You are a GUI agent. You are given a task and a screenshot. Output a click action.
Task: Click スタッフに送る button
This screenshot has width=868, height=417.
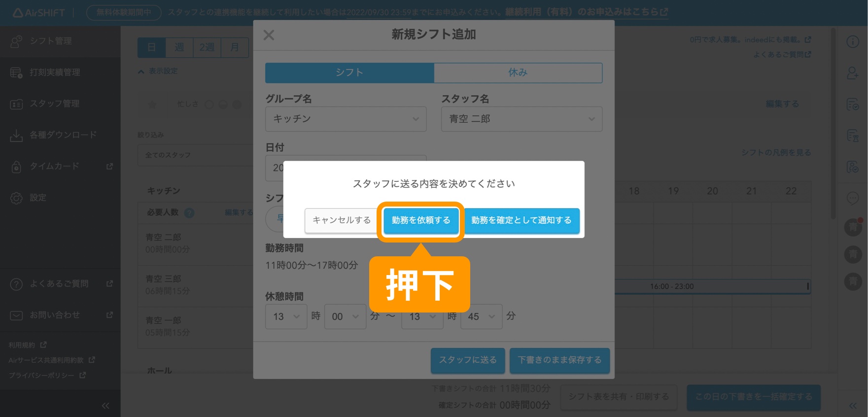click(468, 360)
